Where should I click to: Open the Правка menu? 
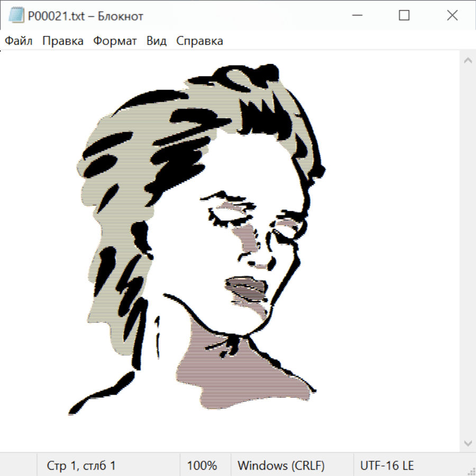(63, 41)
